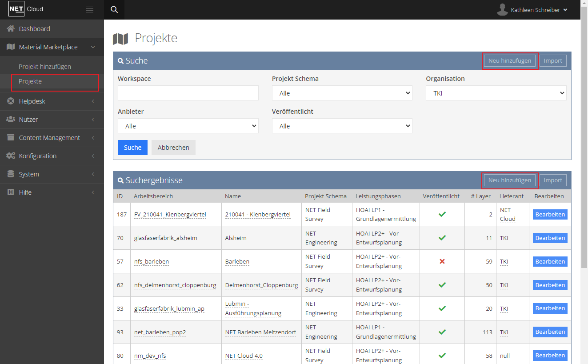This screenshot has width=588, height=364.
Task: Open the NET Cloud 4.0 name link
Action: tap(244, 356)
